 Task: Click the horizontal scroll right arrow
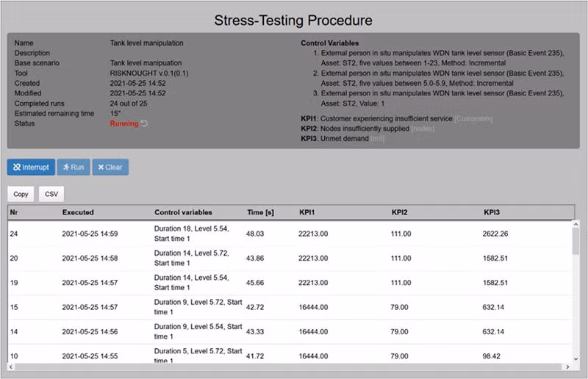[567, 367]
